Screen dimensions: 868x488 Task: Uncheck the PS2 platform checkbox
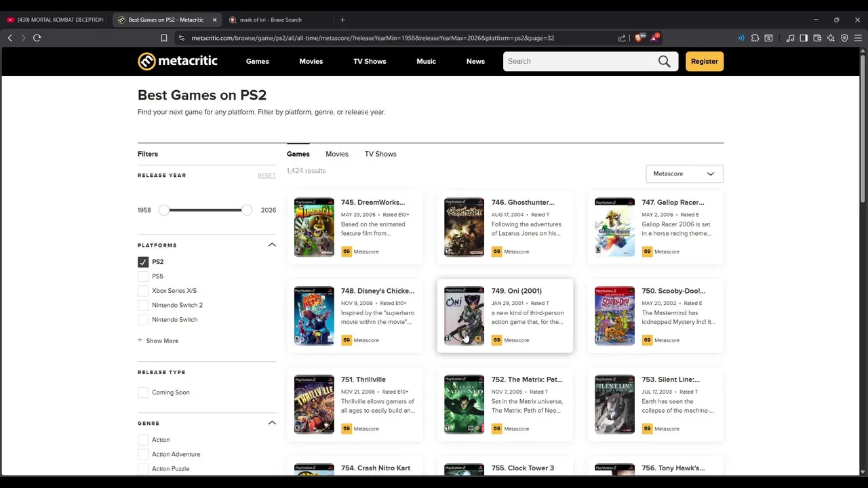[x=143, y=262]
